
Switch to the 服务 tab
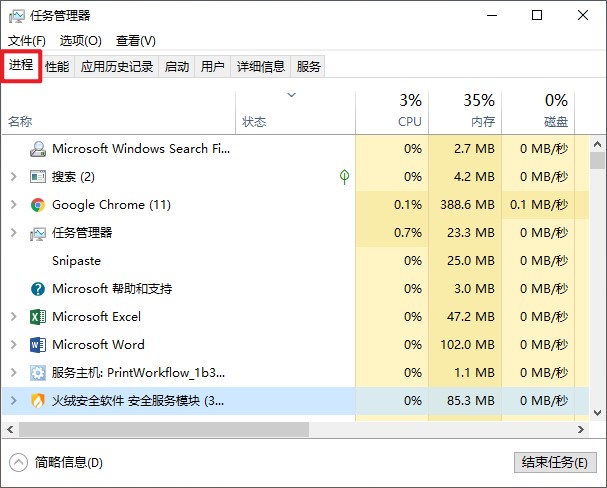[308, 67]
